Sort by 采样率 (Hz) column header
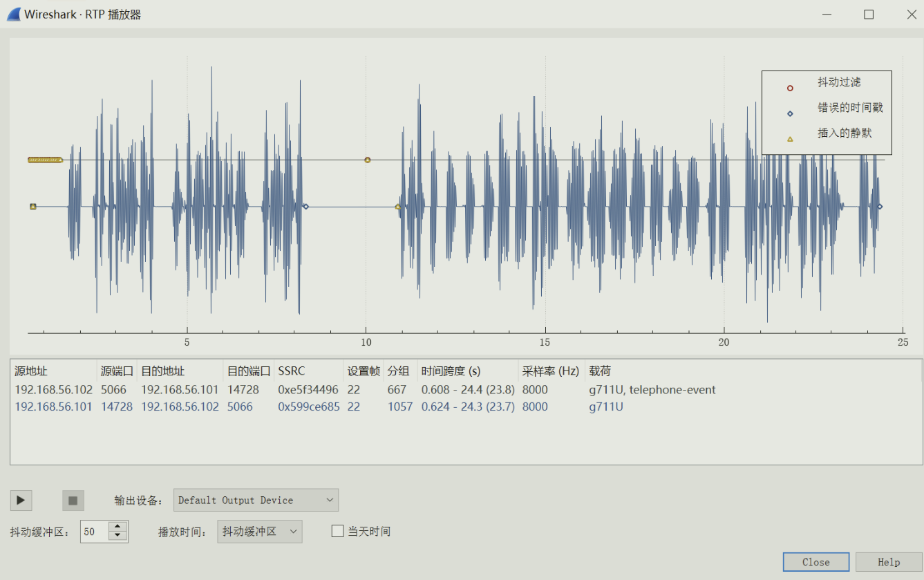This screenshot has width=924, height=580. (551, 371)
